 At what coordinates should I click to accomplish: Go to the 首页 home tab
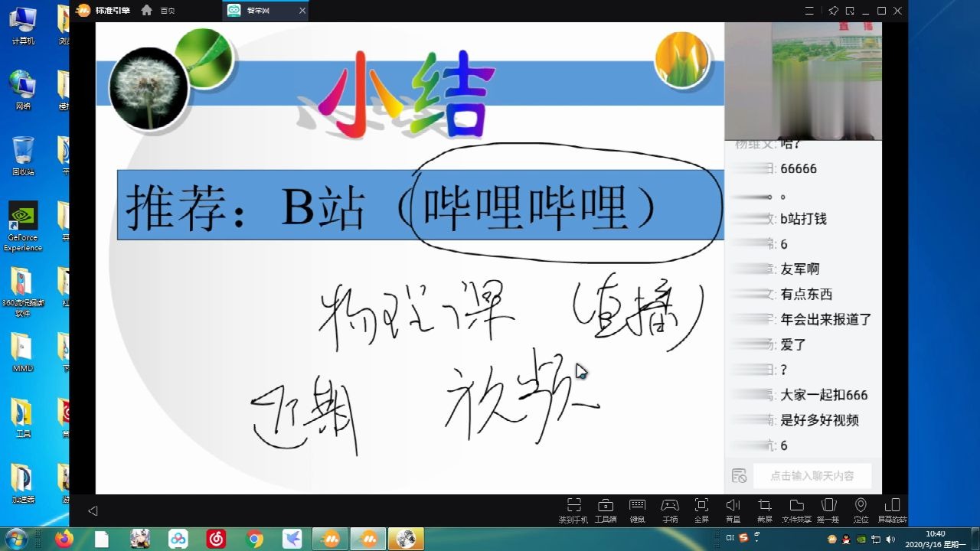click(x=158, y=11)
